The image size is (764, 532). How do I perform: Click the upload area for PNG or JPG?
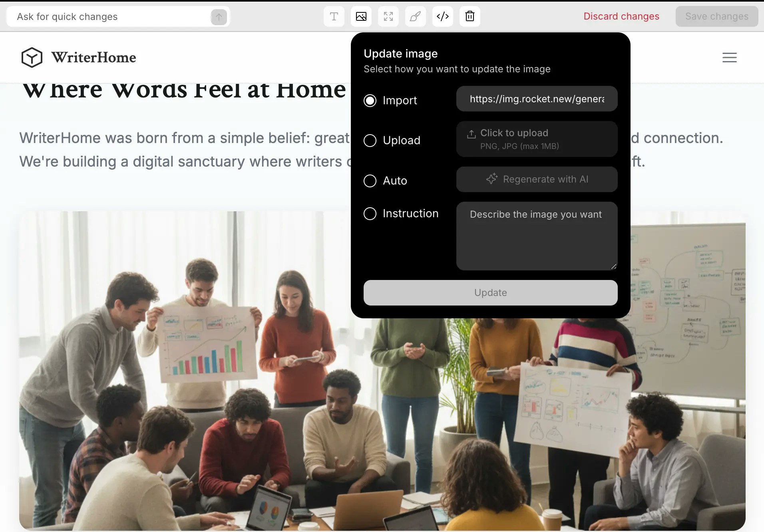click(x=536, y=139)
